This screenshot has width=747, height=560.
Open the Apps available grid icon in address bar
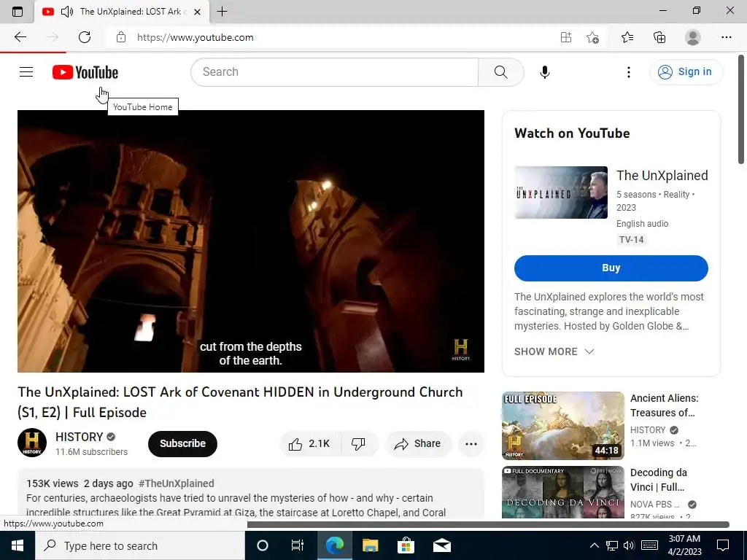[566, 37]
